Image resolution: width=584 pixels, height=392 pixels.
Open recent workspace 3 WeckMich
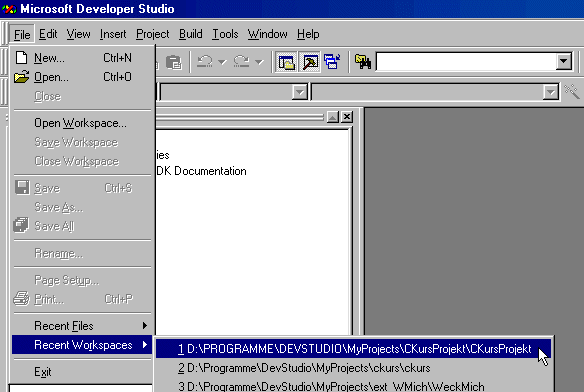[353, 386]
